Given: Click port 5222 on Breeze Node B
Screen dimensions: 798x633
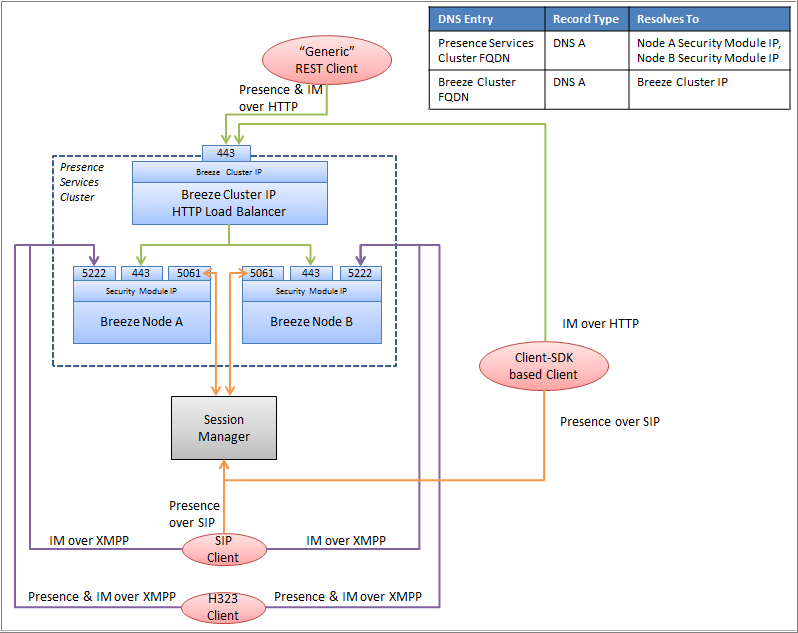Looking at the screenshot, I should point(360,273).
